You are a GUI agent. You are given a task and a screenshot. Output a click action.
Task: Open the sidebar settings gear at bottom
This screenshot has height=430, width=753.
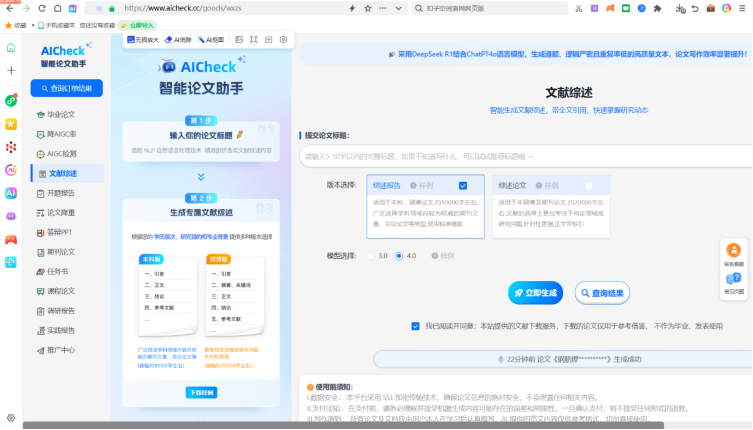click(x=11, y=418)
